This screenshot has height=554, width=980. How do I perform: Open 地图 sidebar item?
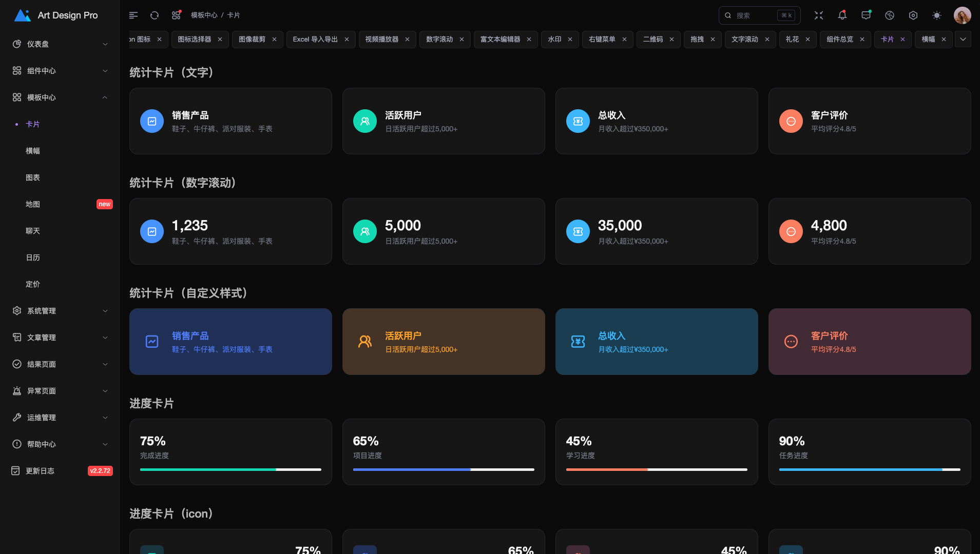coord(60,204)
